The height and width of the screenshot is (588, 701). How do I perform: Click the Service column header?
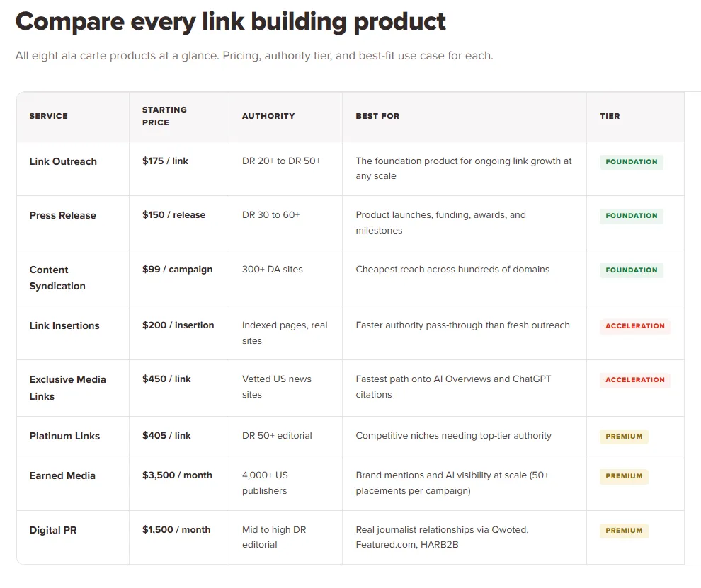click(49, 116)
